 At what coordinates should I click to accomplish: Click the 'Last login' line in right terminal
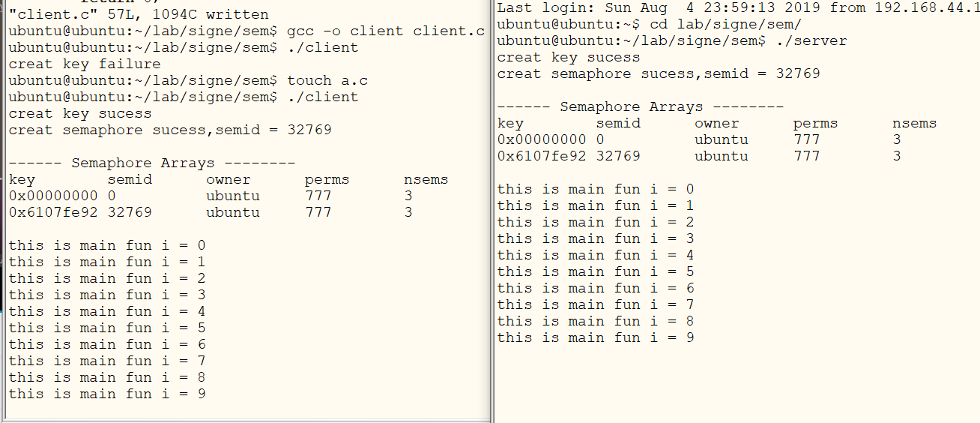point(738,8)
